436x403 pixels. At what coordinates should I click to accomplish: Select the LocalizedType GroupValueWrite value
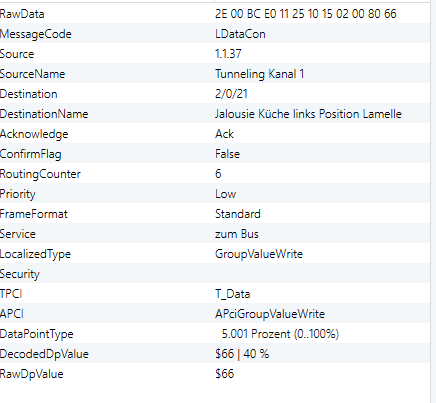point(259,254)
